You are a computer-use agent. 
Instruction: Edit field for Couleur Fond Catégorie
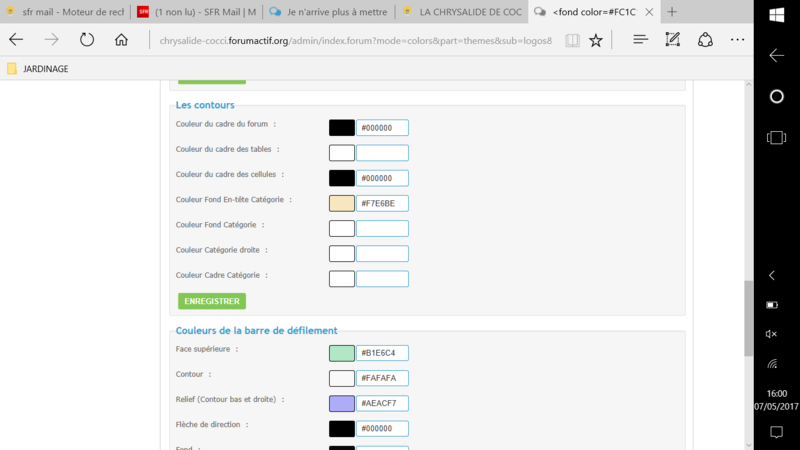pyautogui.click(x=382, y=228)
